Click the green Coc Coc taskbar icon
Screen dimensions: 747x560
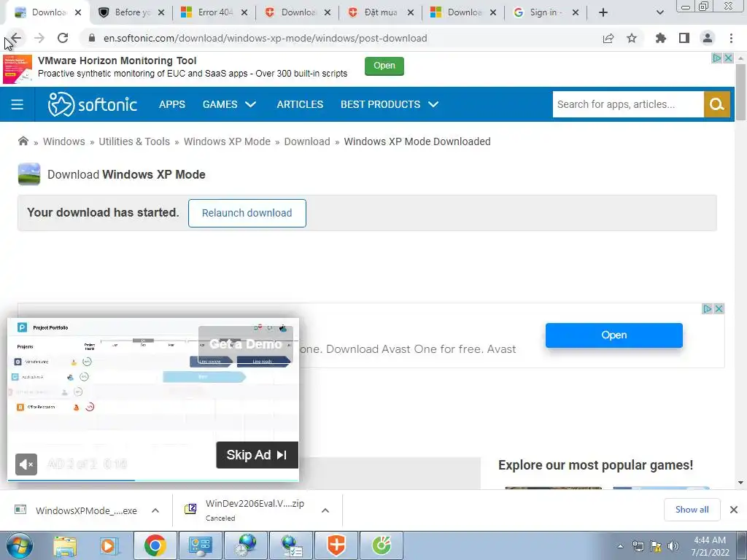(382, 545)
